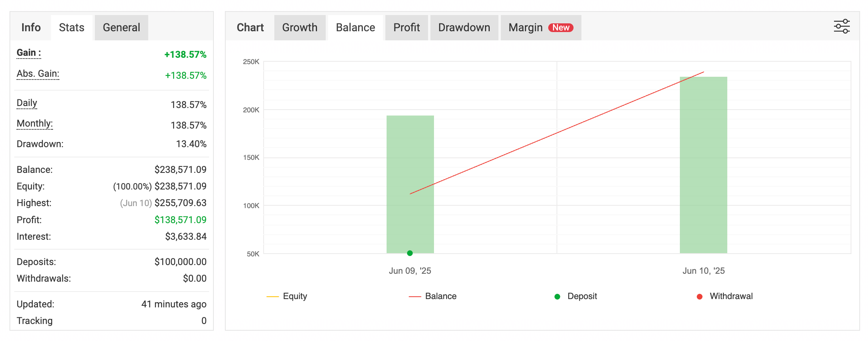The width and height of the screenshot is (868, 341).
Task: Select the Stats info tab
Action: (x=72, y=28)
